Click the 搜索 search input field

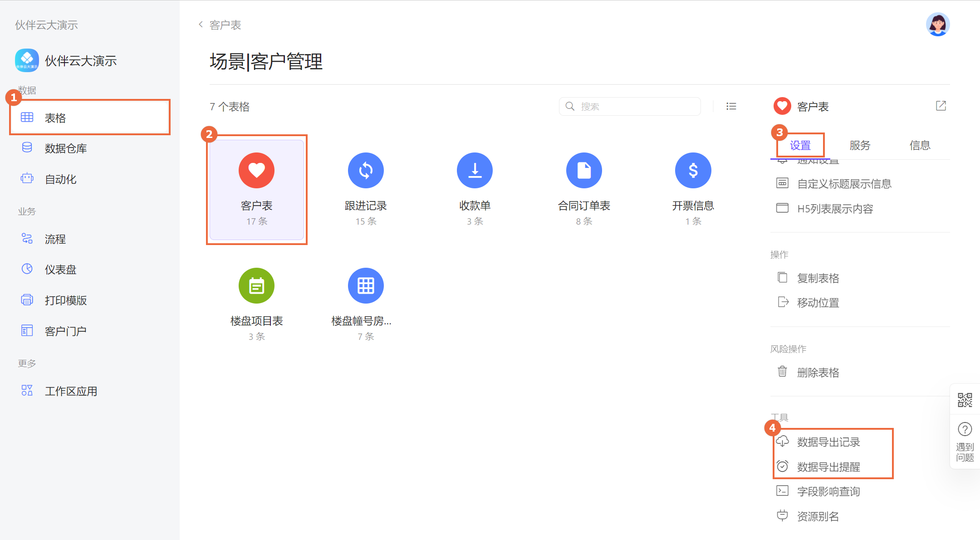pyautogui.click(x=630, y=106)
